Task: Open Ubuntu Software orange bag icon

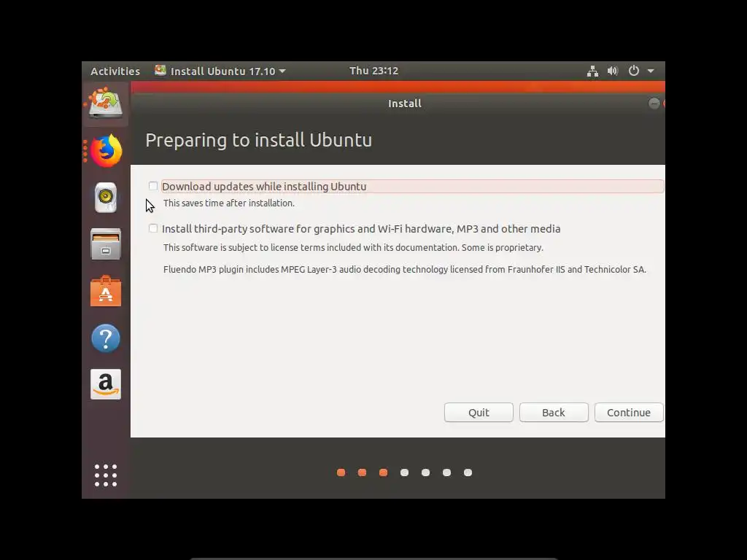Action: (106, 291)
